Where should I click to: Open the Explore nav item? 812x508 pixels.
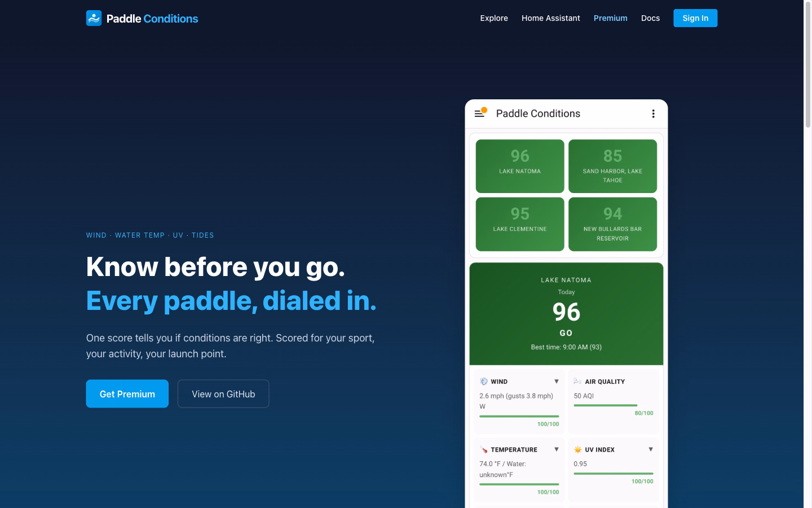[494, 18]
